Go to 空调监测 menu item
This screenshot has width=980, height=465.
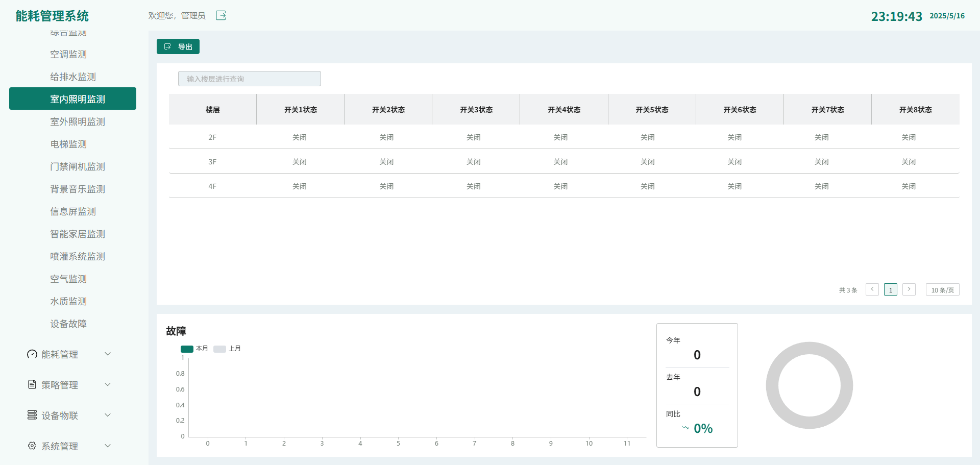click(68, 54)
